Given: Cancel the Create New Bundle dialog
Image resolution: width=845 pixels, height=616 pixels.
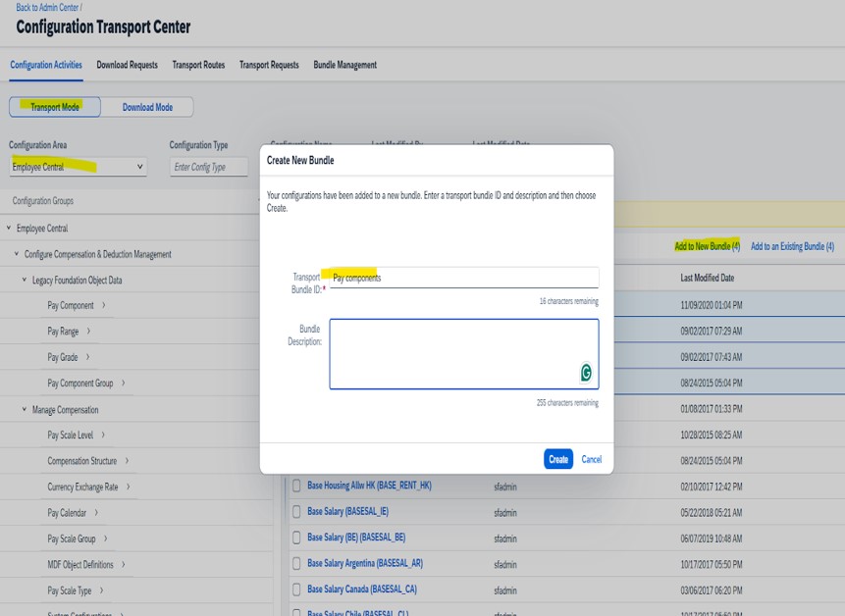Looking at the screenshot, I should point(591,459).
